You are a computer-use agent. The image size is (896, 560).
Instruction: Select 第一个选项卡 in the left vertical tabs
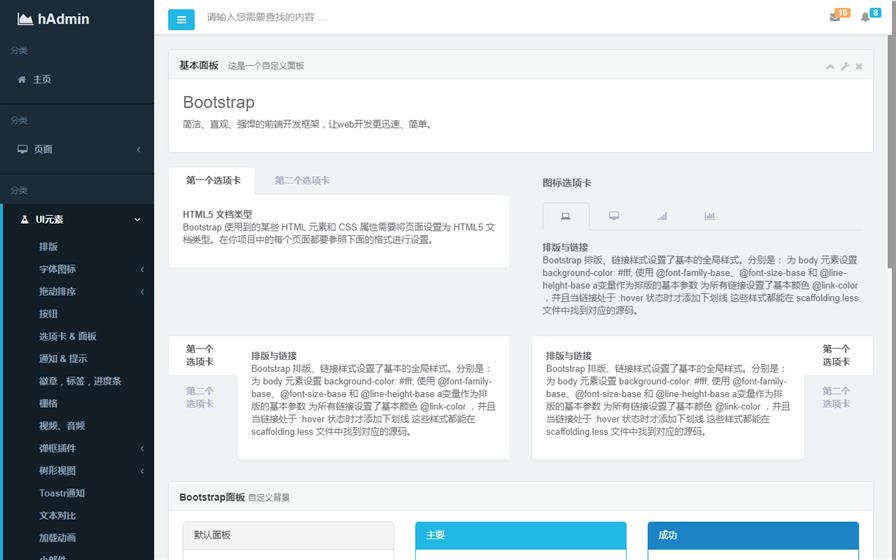pyautogui.click(x=200, y=355)
